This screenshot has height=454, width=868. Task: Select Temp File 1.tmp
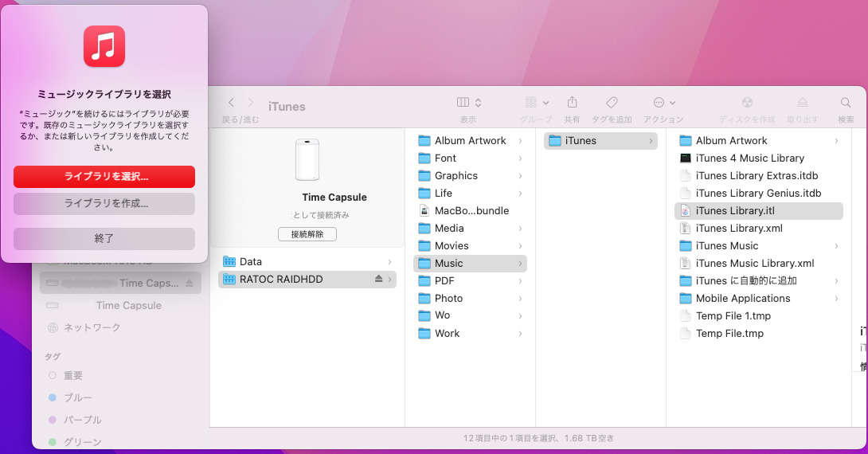point(758,316)
